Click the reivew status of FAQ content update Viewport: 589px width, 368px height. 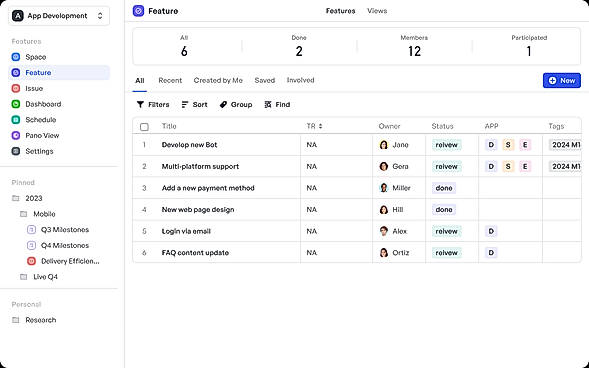447,253
